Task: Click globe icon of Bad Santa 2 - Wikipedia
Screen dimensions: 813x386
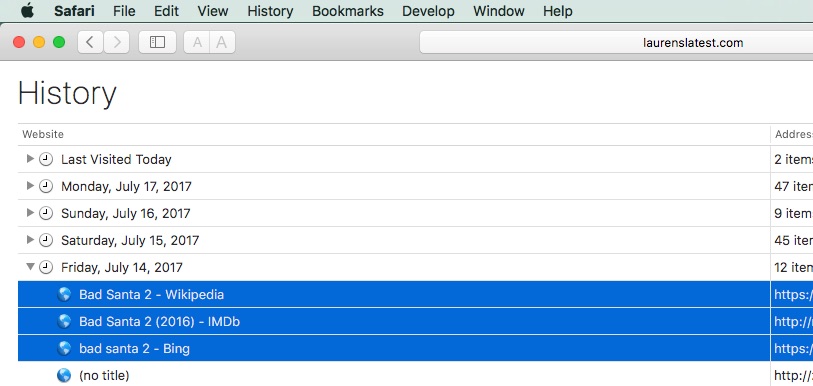Action: point(64,295)
